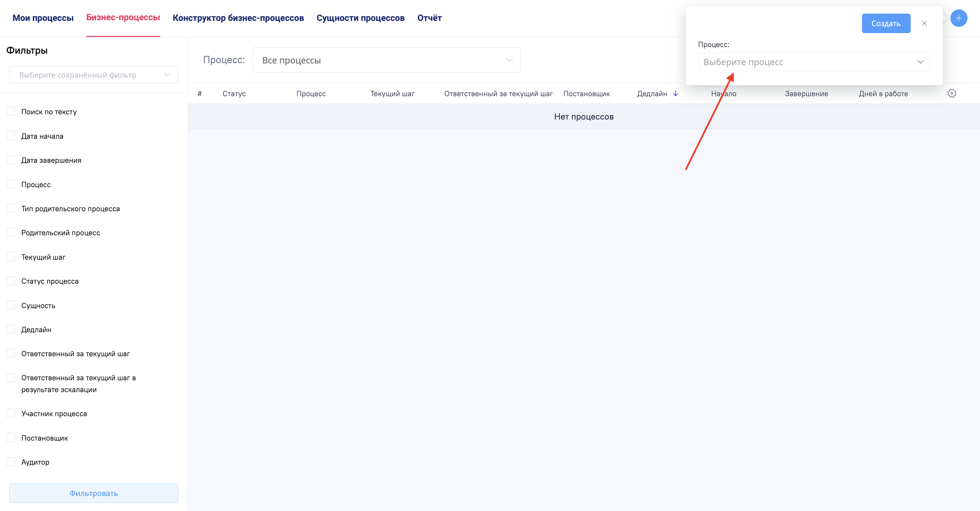The height and width of the screenshot is (511, 980).
Task: Click the blue plus add process icon
Action: pos(958,18)
